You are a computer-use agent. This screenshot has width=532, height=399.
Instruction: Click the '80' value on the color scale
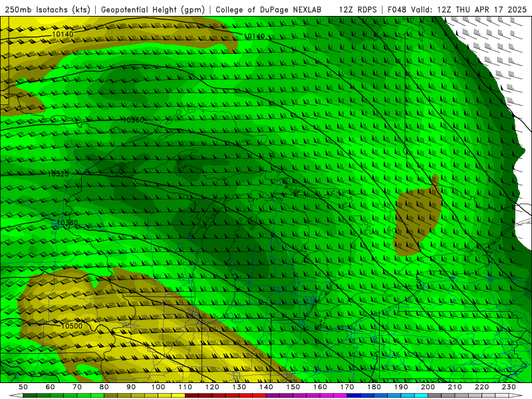pos(104,387)
